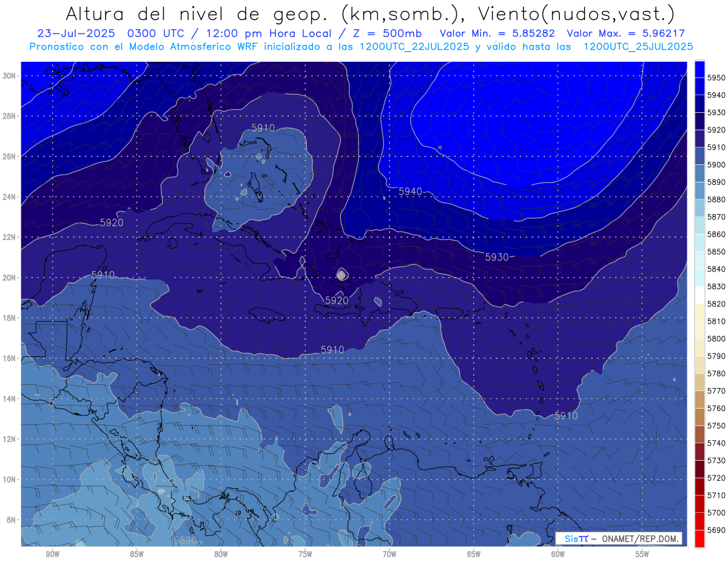The height and width of the screenshot is (562, 728).
Task: Click the '20N' latitude axis label
Action: point(10,278)
